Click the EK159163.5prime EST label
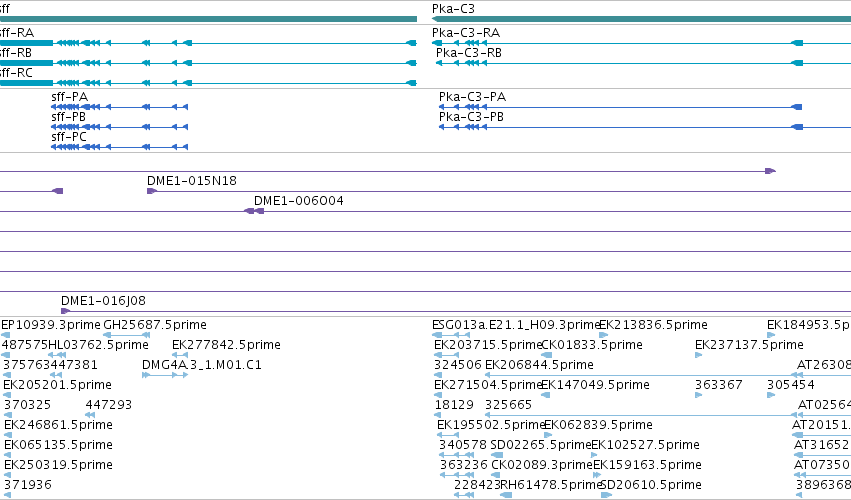The width and height of the screenshot is (851, 500). coord(647,465)
